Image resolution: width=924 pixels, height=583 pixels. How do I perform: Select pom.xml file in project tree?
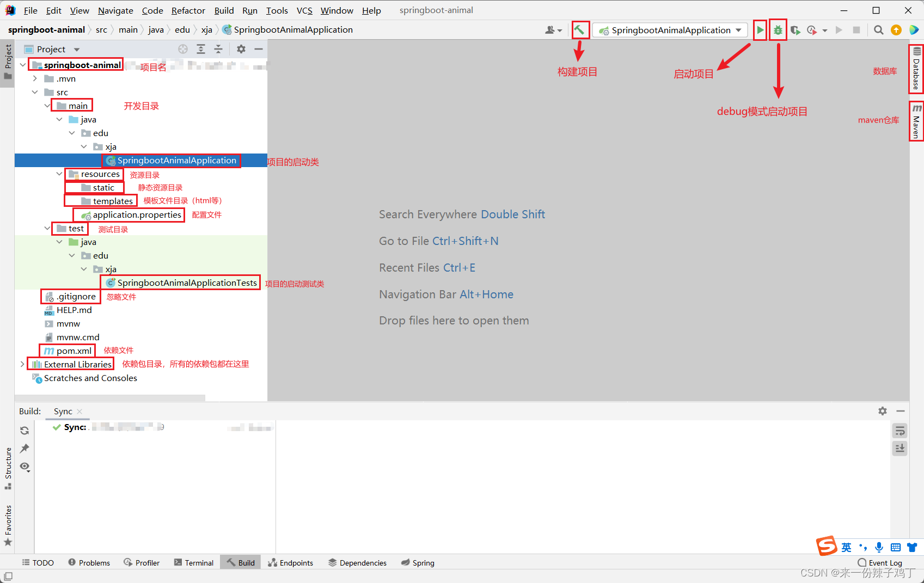[68, 351]
